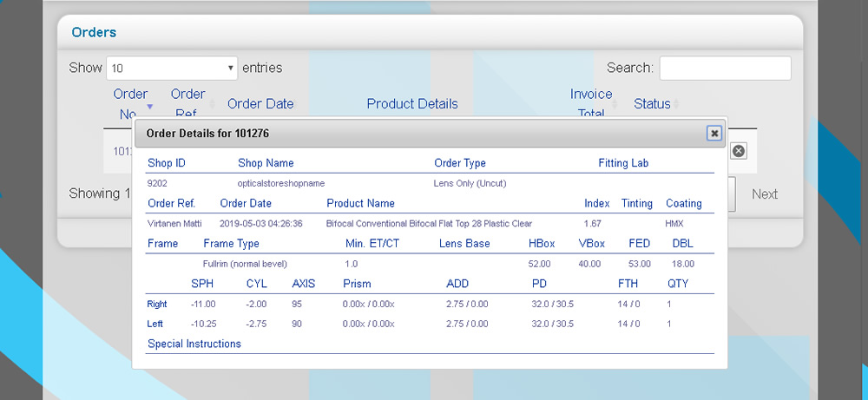Sort by Product Details column
The width and height of the screenshot is (868, 400).
412,104
